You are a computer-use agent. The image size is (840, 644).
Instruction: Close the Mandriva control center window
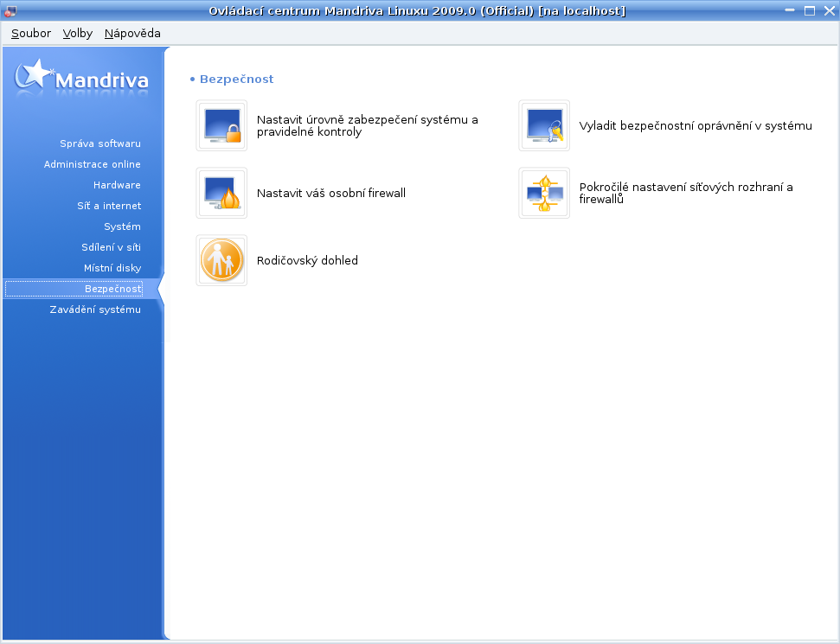click(x=830, y=10)
